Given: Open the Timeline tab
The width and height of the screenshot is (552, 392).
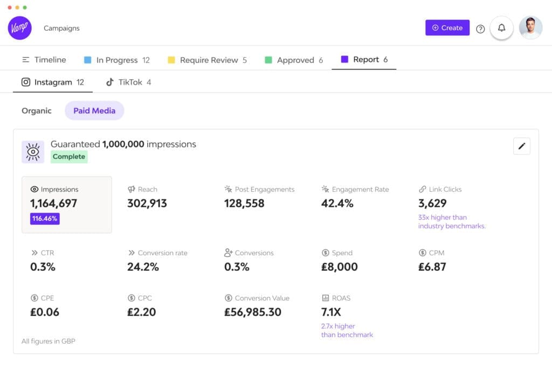Looking at the screenshot, I should coord(44,60).
